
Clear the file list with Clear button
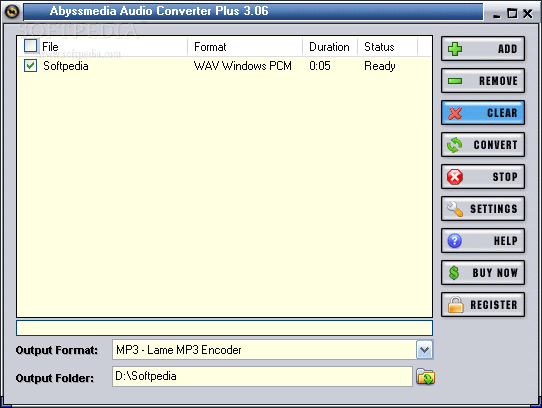click(483, 113)
